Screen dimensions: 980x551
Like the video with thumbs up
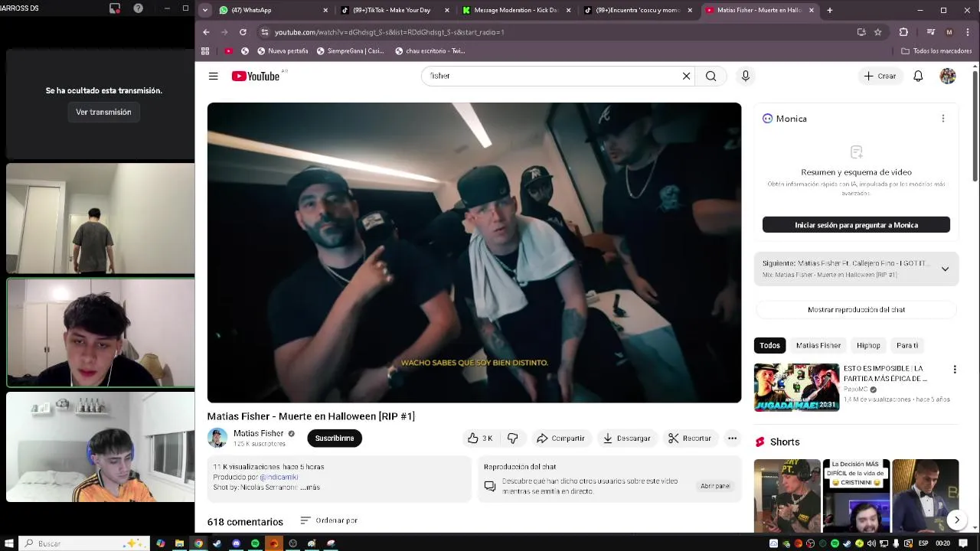point(480,438)
